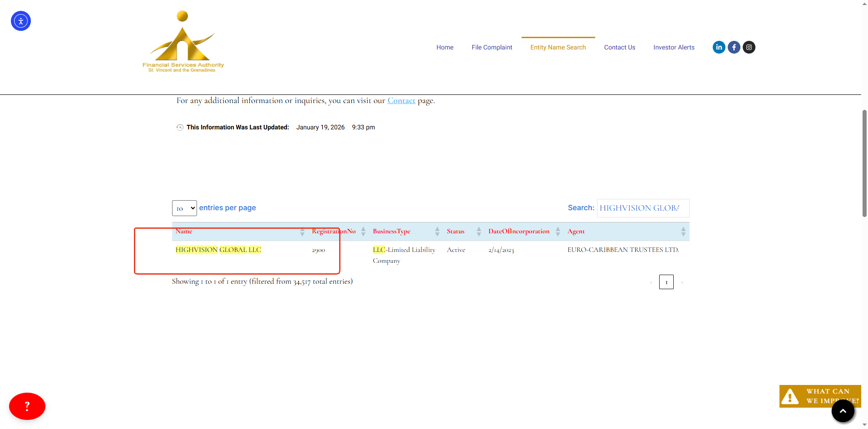Sort by BusinessType column arrows
Image resolution: width=868 pixels, height=429 pixels.
pos(437,232)
